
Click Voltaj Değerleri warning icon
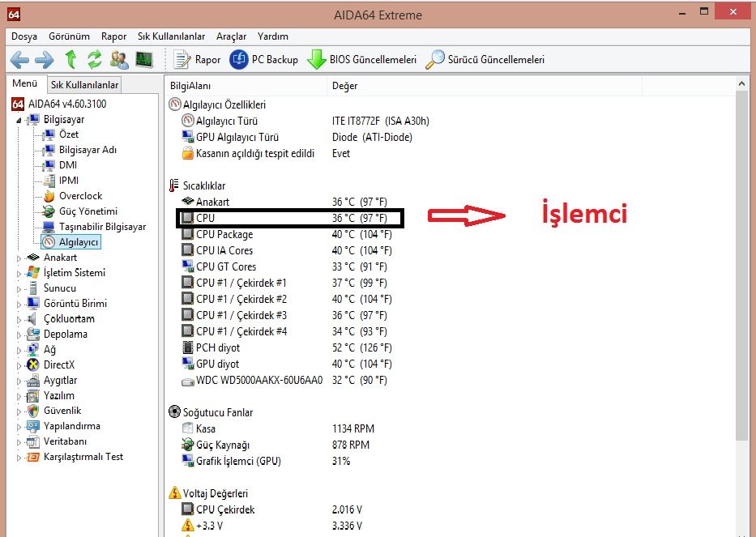point(174,493)
